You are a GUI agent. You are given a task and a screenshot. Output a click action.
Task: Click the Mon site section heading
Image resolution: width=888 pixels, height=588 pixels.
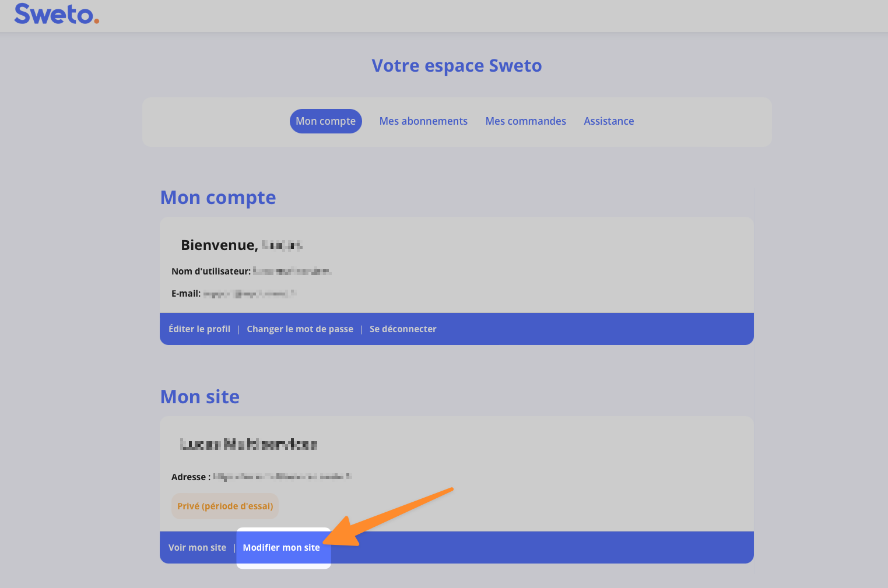(200, 397)
